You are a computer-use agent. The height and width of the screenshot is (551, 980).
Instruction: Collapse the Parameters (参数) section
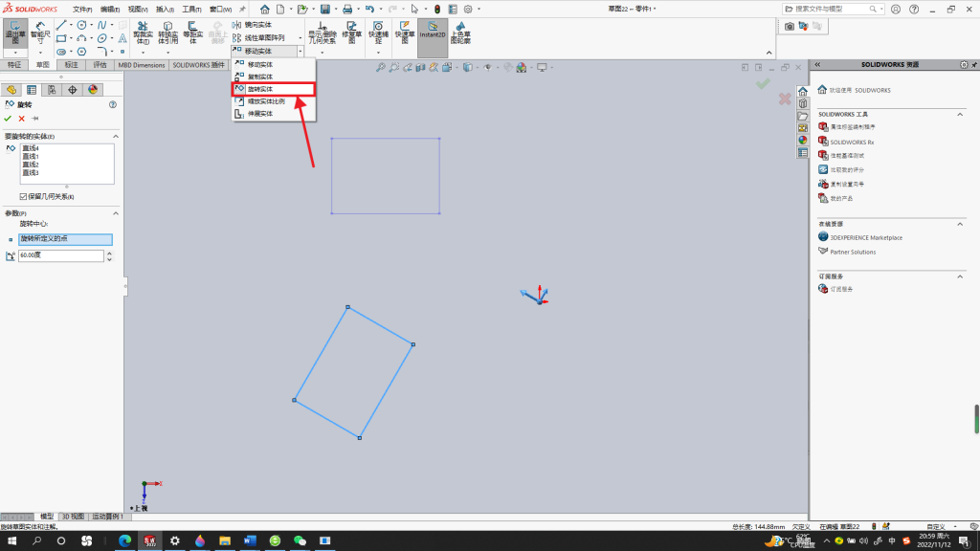point(116,213)
